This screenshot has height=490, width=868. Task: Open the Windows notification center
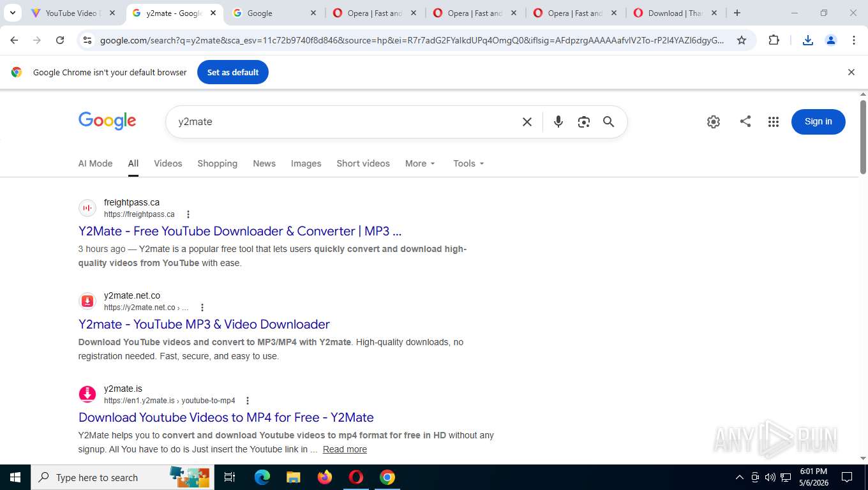tap(847, 477)
